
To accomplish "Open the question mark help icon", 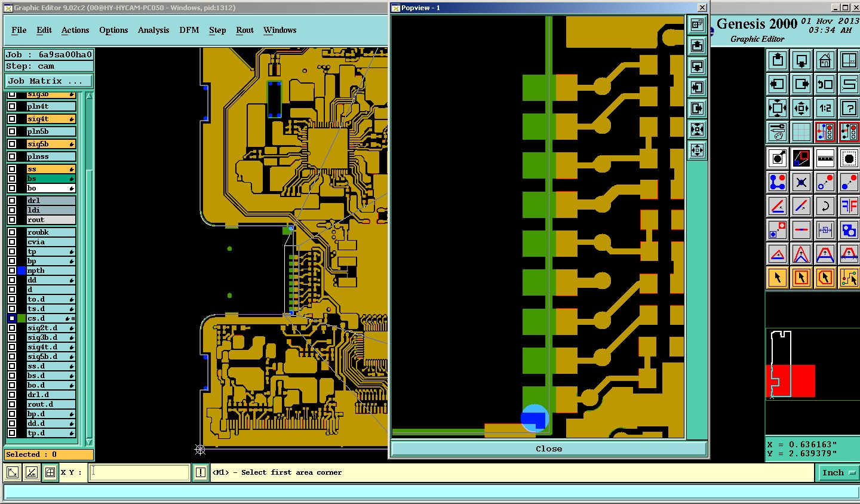I will tap(849, 108).
